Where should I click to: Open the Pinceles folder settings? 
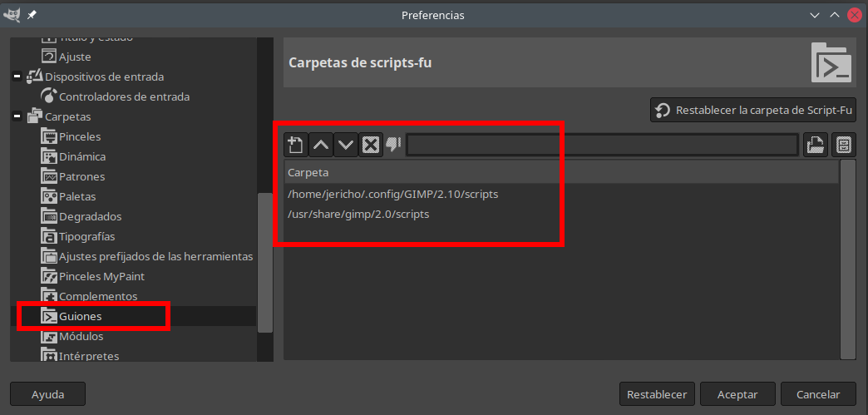[80, 136]
